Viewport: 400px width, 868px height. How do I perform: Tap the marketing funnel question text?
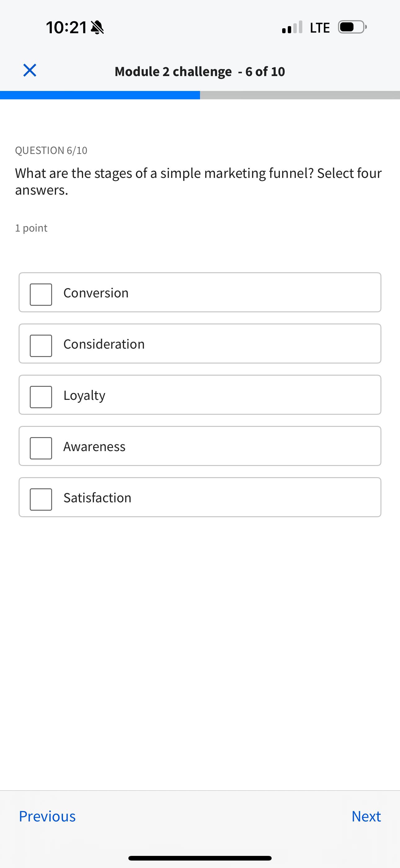(x=198, y=182)
